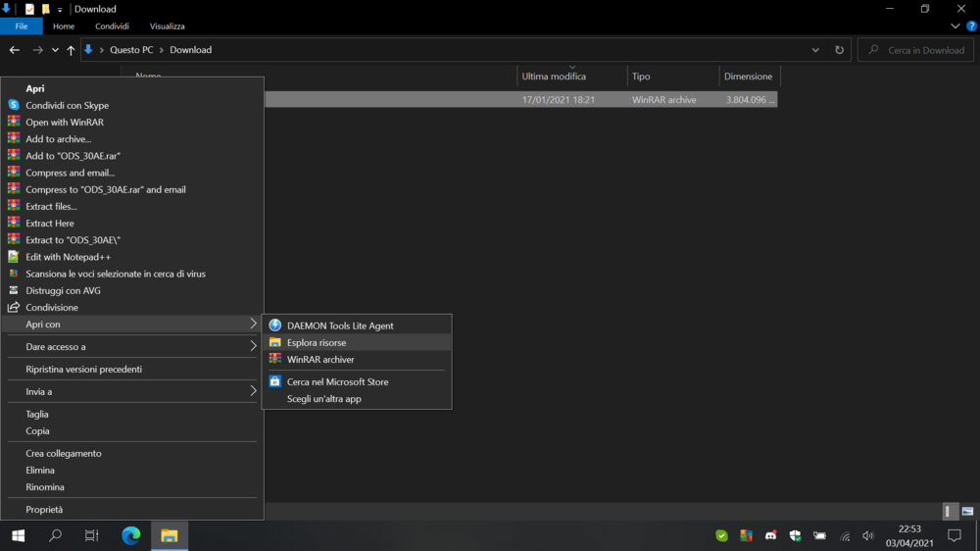This screenshot has height=551, width=980.
Task: Click the WinRAR archiver icon in submenu
Action: pyautogui.click(x=275, y=359)
